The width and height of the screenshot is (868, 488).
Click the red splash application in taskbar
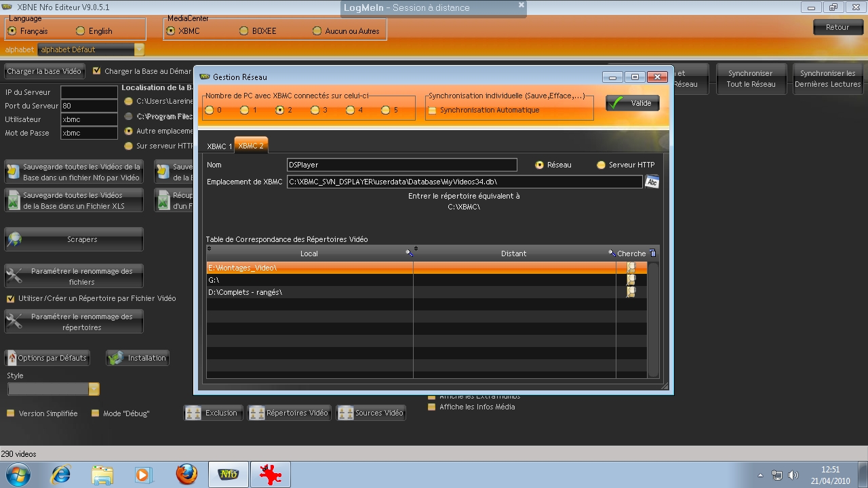coord(271,474)
